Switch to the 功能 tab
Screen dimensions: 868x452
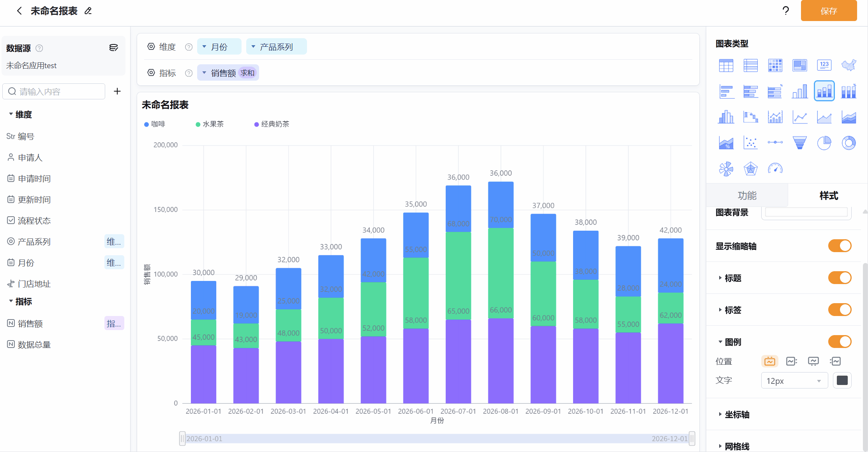(x=747, y=195)
